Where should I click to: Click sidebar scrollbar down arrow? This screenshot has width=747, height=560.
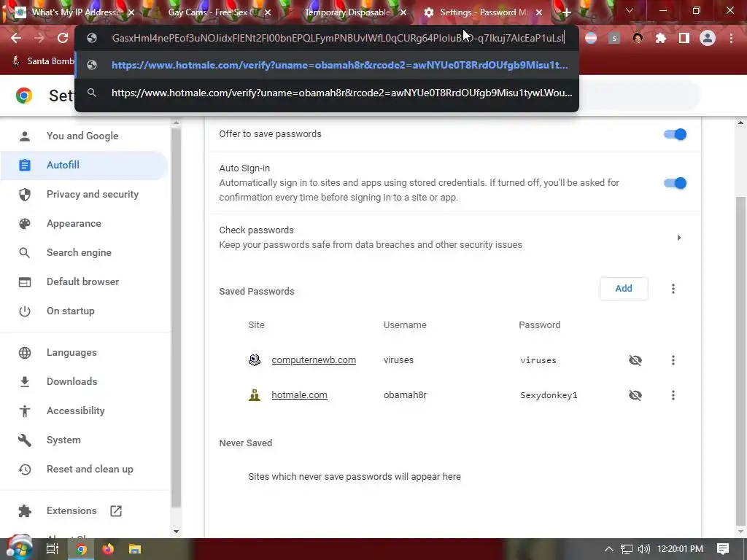pos(176,532)
